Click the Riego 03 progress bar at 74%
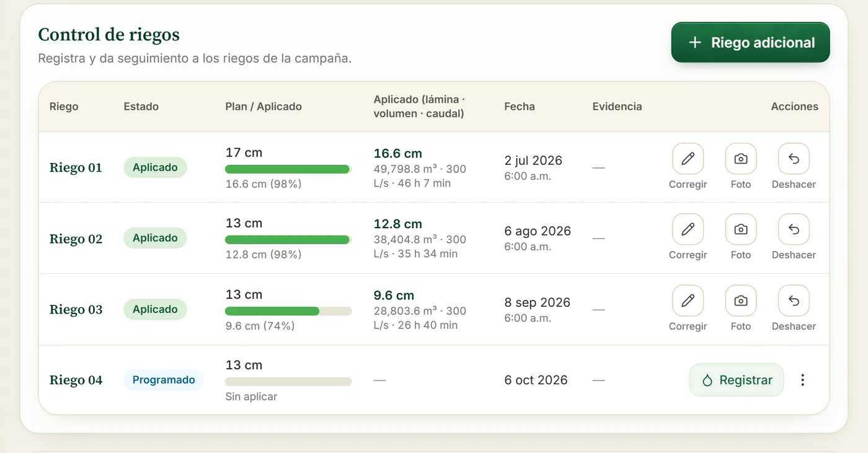 point(288,311)
